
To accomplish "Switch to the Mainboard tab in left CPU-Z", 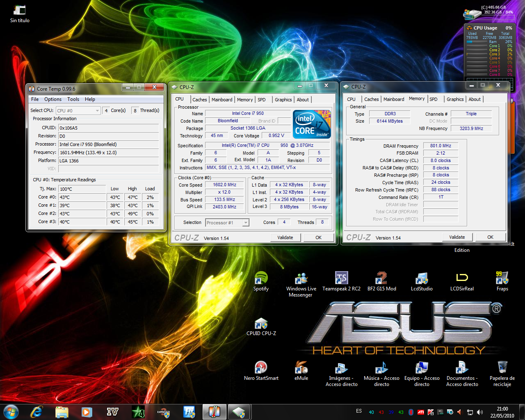I will 222,100.
